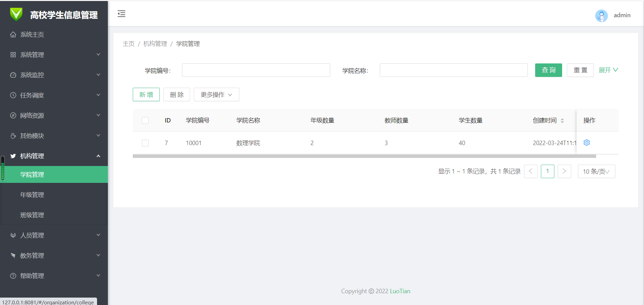The width and height of the screenshot is (644, 305).
Task: Click 主页 in the breadcrumb
Action: coord(128,44)
